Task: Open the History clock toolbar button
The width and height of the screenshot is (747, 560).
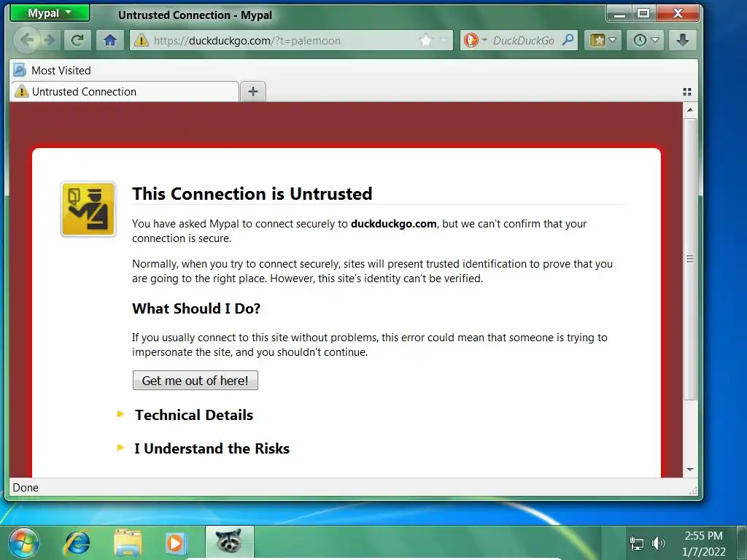Action: pyautogui.click(x=645, y=41)
